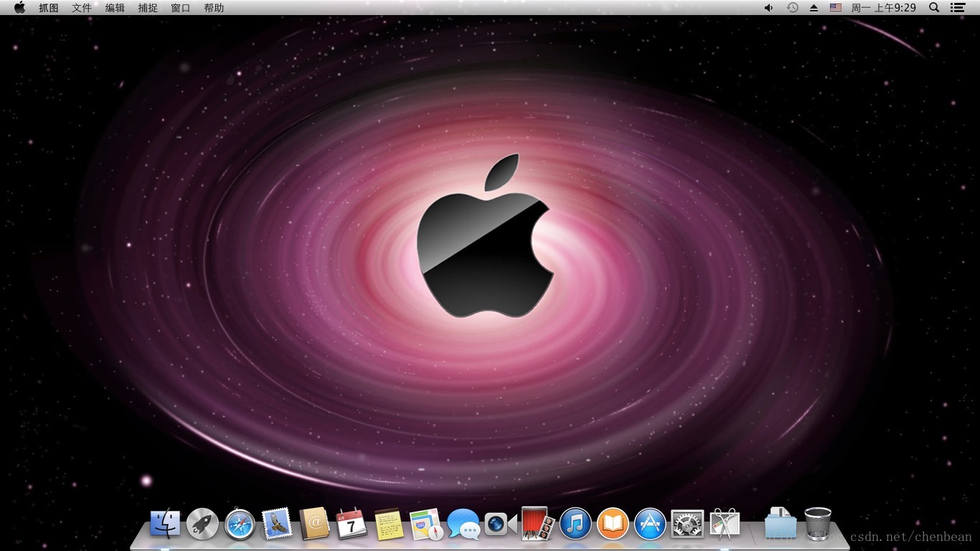
Task: Open Messages chat bubbles icon
Action: point(463,524)
